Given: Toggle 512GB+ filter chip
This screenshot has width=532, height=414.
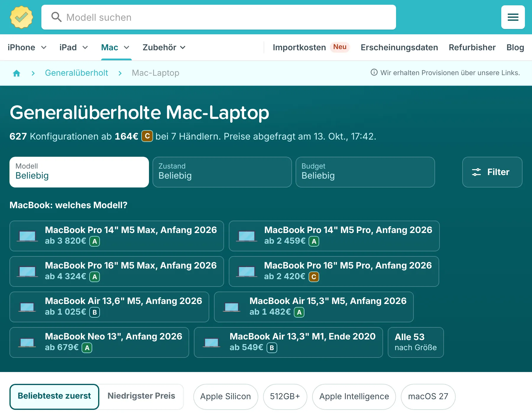Looking at the screenshot, I should (285, 397).
